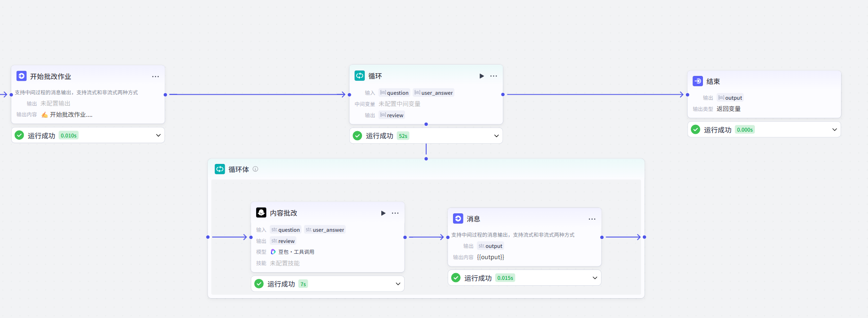The image size is (868, 318).
Task: Click the user_answer variable tag in 循环 node
Action: pyautogui.click(x=433, y=93)
